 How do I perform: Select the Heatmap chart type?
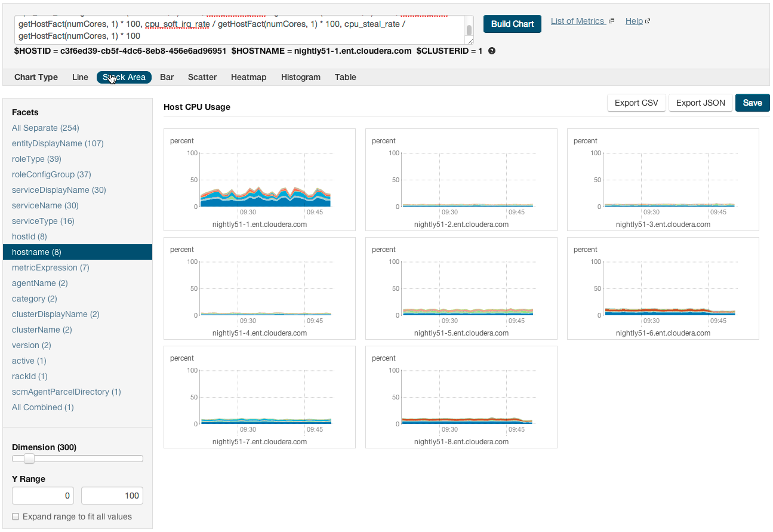pyautogui.click(x=248, y=77)
